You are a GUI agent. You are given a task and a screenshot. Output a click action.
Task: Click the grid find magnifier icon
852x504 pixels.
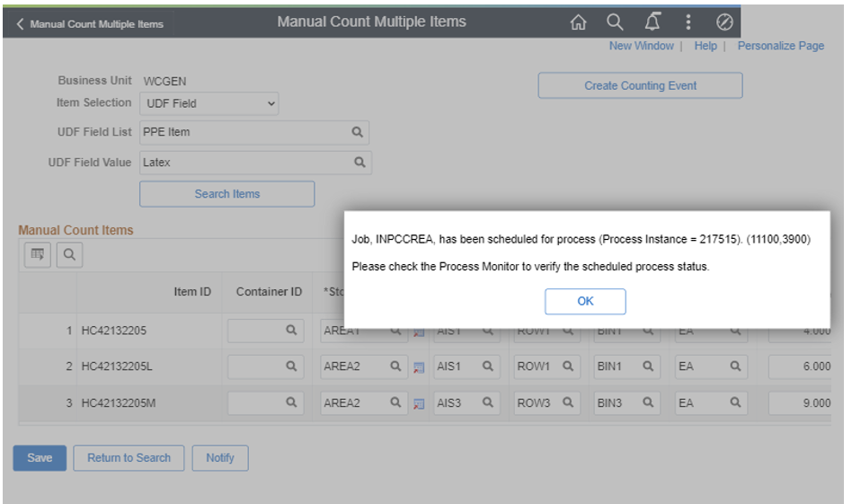click(x=68, y=255)
